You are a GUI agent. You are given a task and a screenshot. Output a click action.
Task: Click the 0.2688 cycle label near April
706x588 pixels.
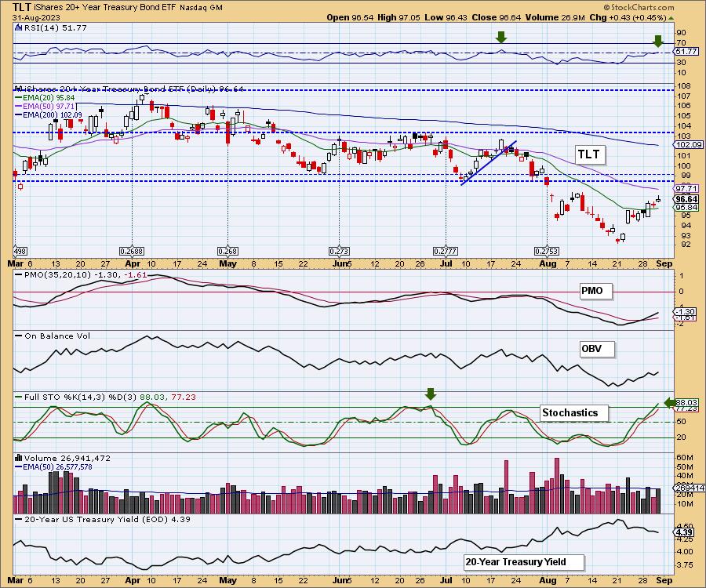132,251
